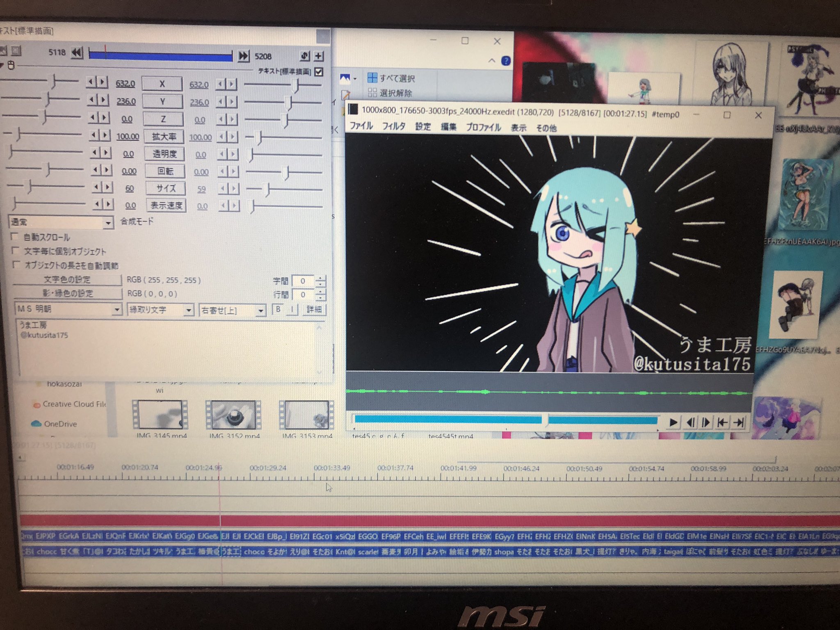Screen dimensions: 840x630
Task: Increase 字間 spacing with up arrow
Action: click(x=321, y=278)
